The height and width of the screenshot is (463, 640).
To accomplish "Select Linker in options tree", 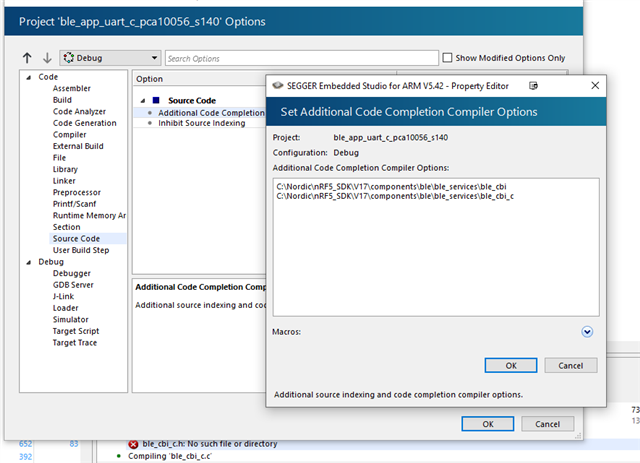I will pos(64,181).
